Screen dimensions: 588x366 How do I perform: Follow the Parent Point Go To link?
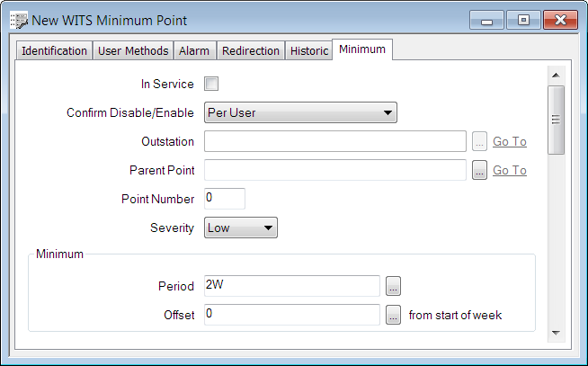(509, 170)
